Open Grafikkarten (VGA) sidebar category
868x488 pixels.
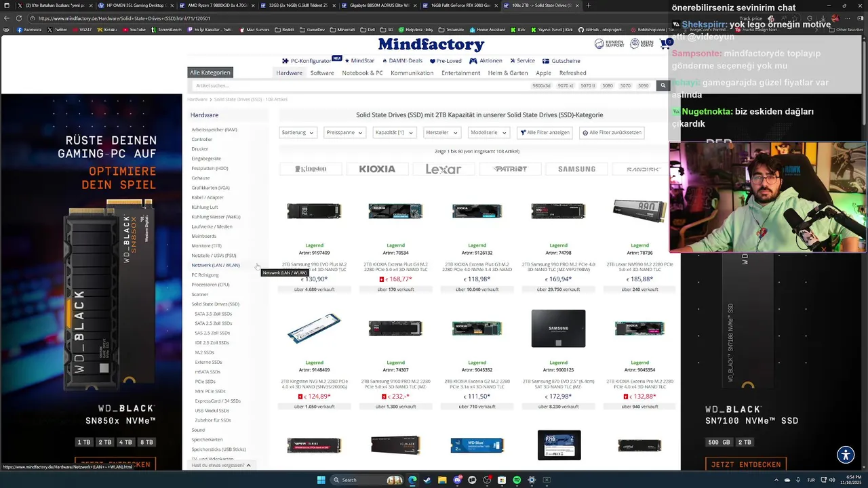(210, 188)
